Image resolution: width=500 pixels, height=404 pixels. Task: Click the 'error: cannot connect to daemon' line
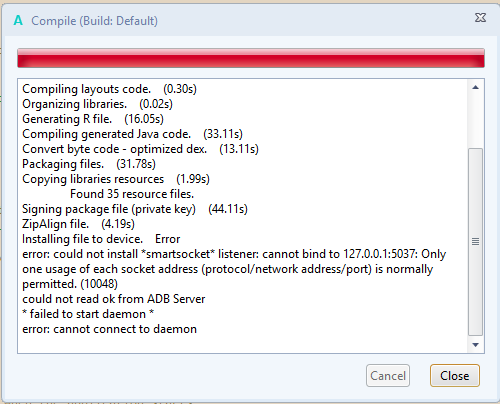pyautogui.click(x=109, y=329)
